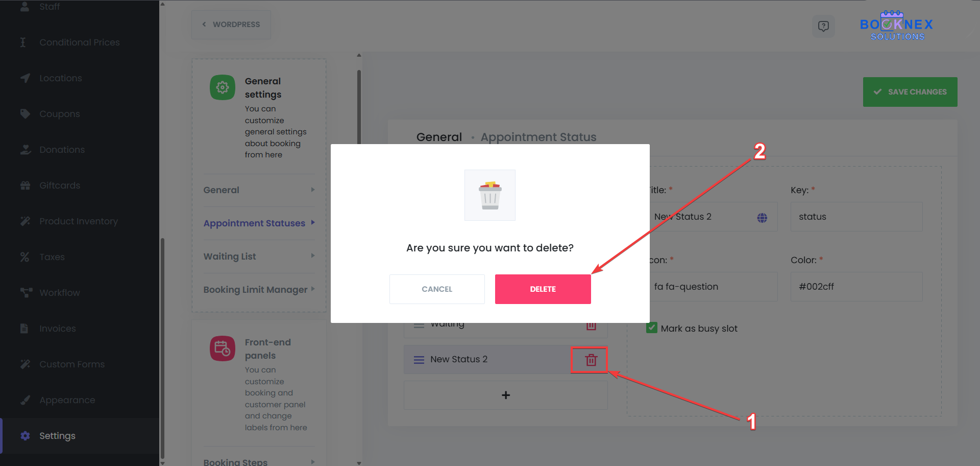Viewport: 980px width, 466px height.
Task: Open Workflow in the sidebar menu
Action: 59,293
